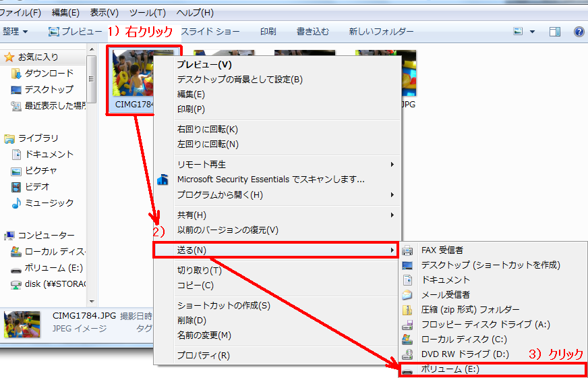Expand the リモート再生 submenu
The image size is (588, 378).
point(201,165)
